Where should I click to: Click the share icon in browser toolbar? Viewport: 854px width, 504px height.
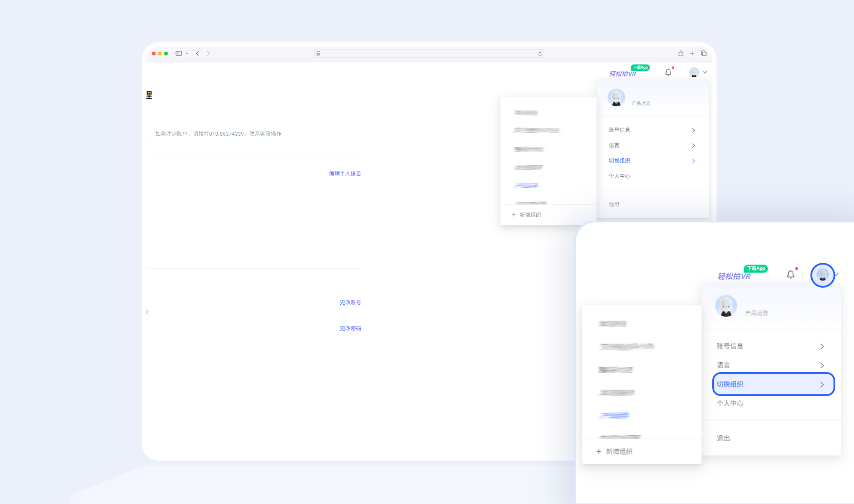(681, 53)
